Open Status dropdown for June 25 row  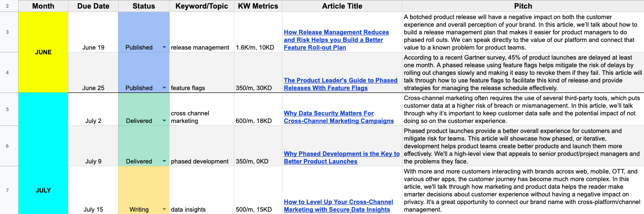164,88
